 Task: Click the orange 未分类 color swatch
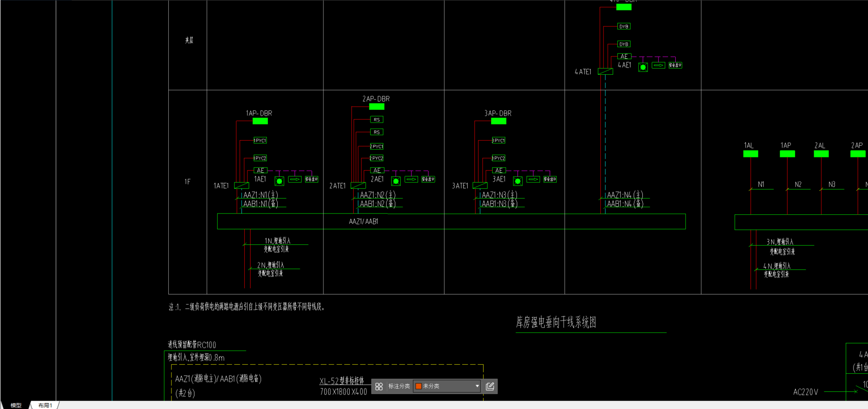tap(418, 386)
